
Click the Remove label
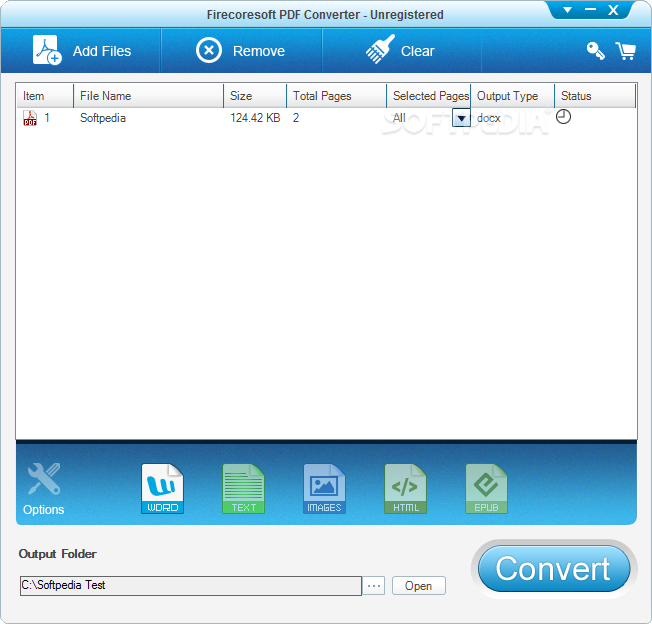[x=259, y=51]
